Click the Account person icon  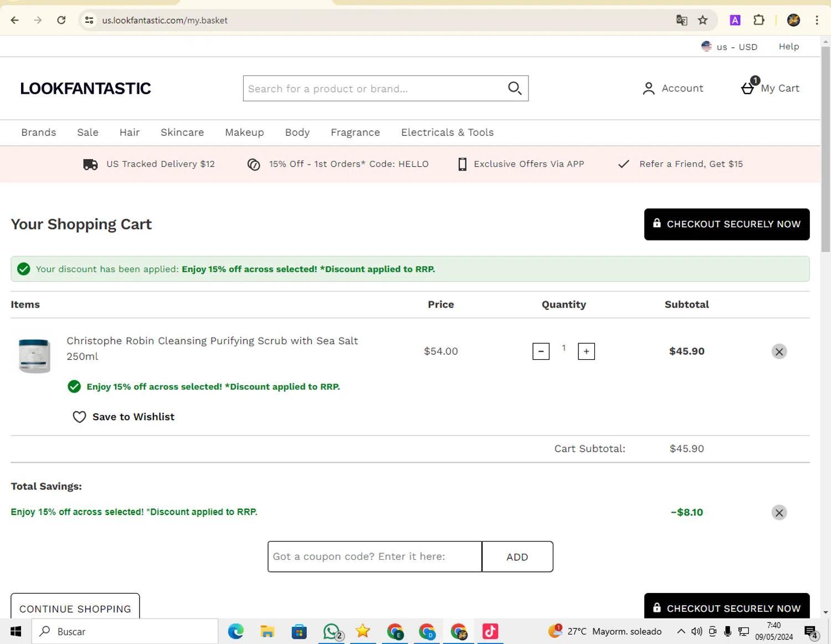648,88
